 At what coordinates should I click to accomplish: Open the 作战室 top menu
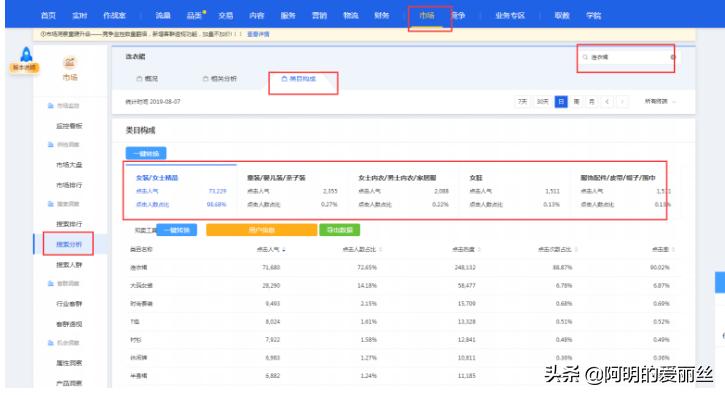coord(114,16)
